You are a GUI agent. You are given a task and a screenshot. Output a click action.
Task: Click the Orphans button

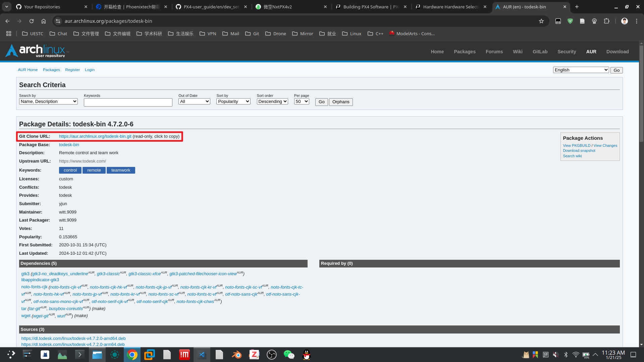tap(341, 102)
